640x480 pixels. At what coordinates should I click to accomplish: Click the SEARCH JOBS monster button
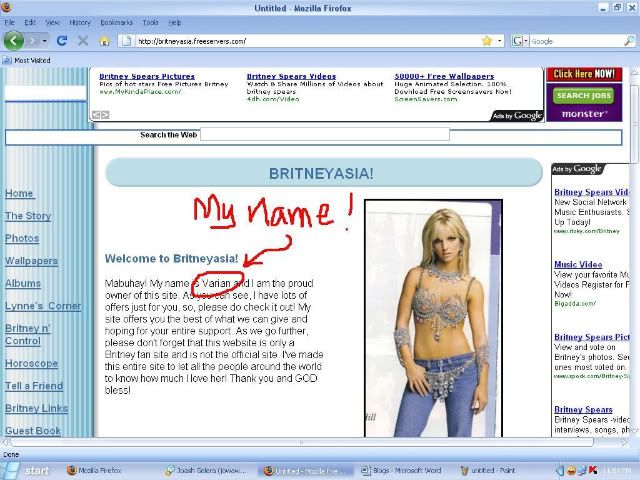[x=584, y=96]
